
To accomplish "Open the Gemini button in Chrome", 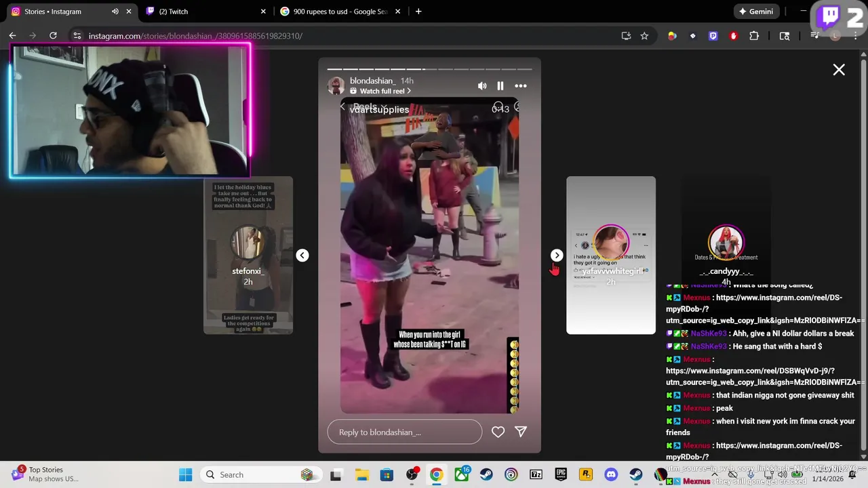I will pos(756,12).
